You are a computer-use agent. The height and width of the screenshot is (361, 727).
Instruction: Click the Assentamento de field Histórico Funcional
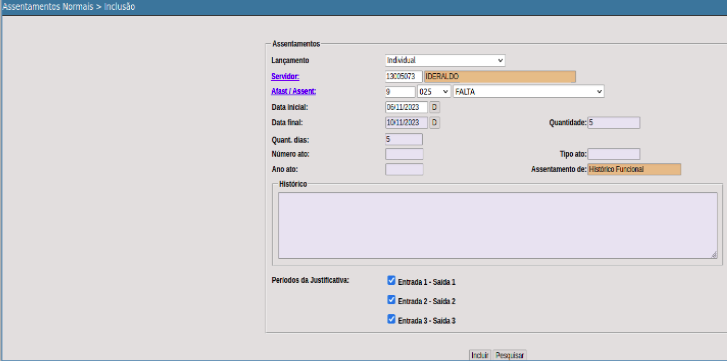point(634,169)
